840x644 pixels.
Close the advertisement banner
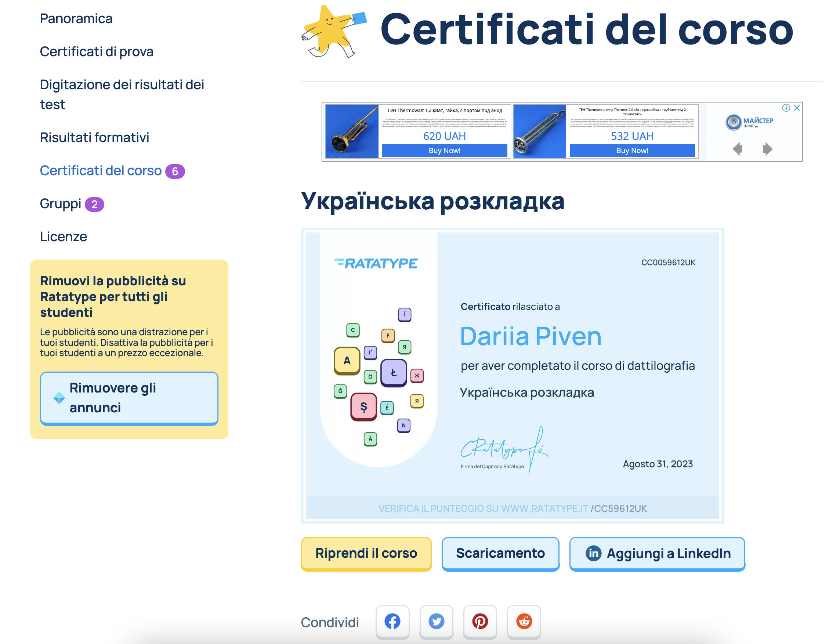coord(797,108)
